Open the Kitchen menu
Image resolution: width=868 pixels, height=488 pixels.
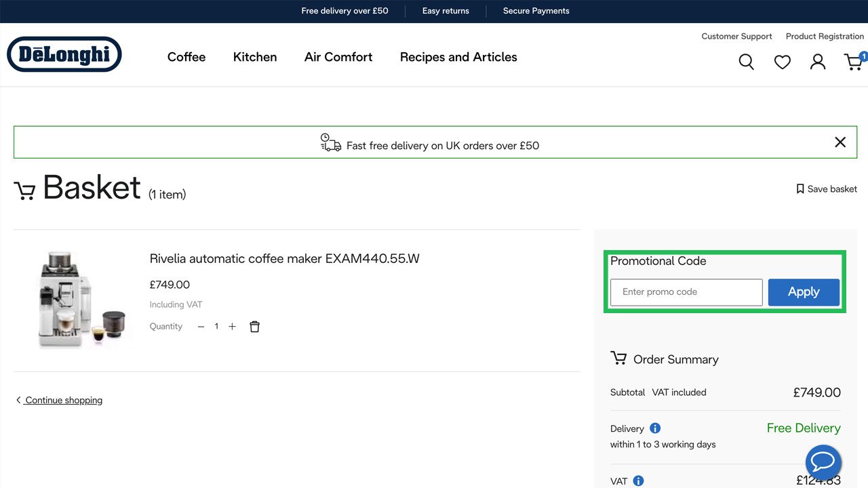pyautogui.click(x=255, y=57)
